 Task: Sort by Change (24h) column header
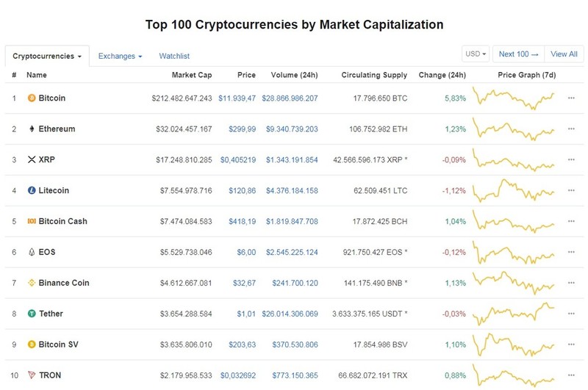pyautogui.click(x=442, y=75)
